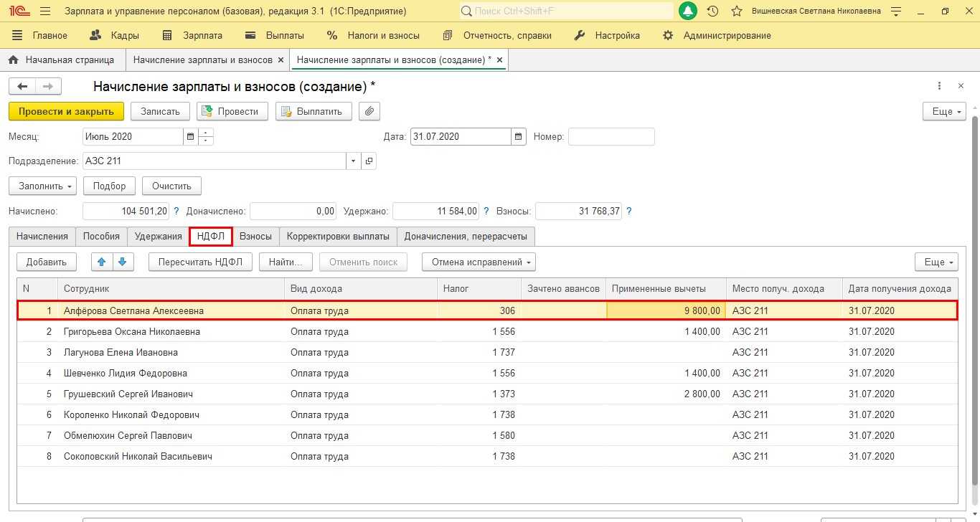This screenshot has height=522, width=980.
Task: Open the 1C main menu logo icon
Action: pos(18,11)
